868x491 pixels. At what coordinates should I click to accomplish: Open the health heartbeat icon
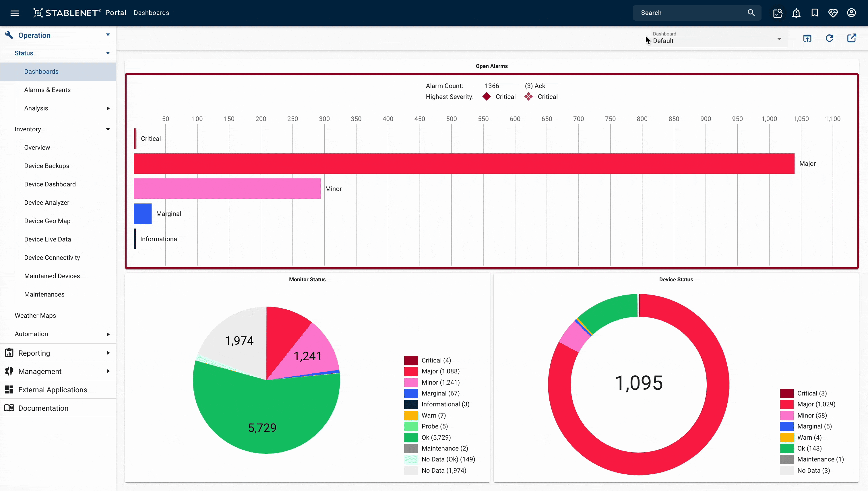(833, 13)
